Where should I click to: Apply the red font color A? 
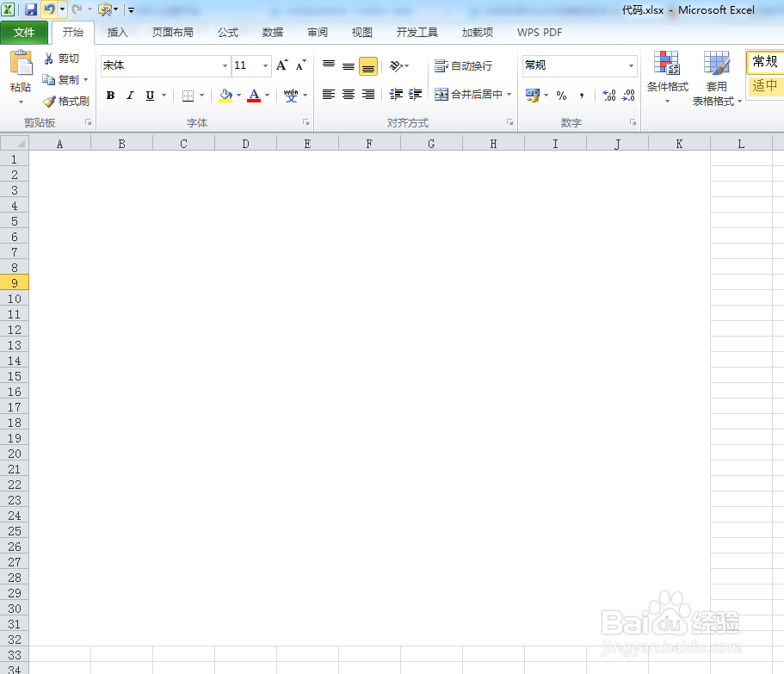(x=254, y=95)
